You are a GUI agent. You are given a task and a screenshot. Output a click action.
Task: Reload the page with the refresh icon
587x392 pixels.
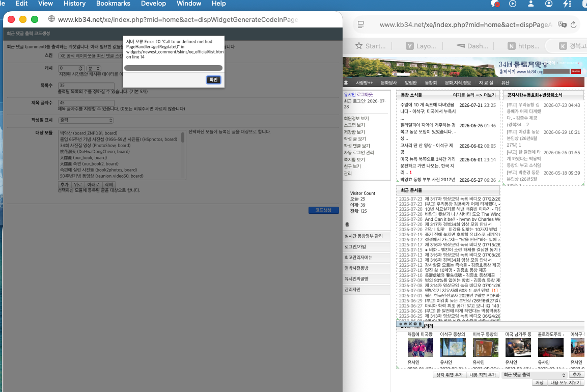(574, 25)
